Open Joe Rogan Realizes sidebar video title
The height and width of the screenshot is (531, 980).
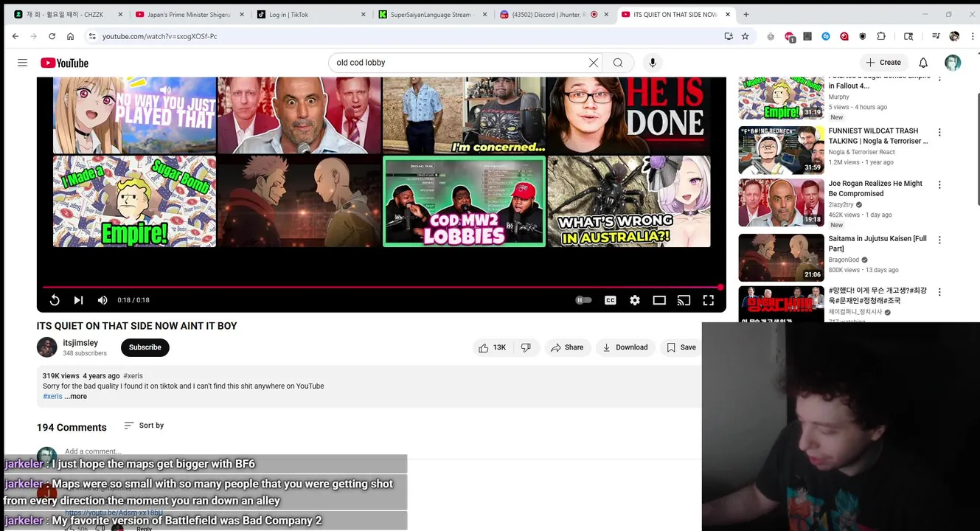pyautogui.click(x=875, y=189)
